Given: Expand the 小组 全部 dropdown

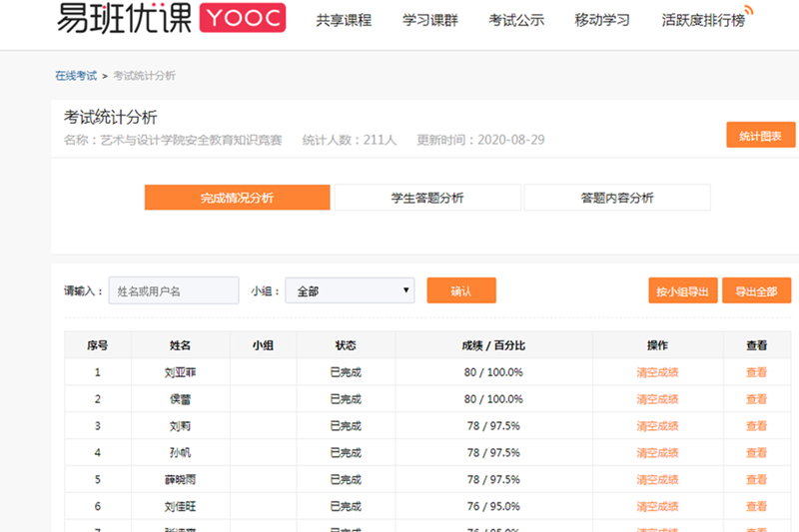Looking at the screenshot, I should point(350,290).
